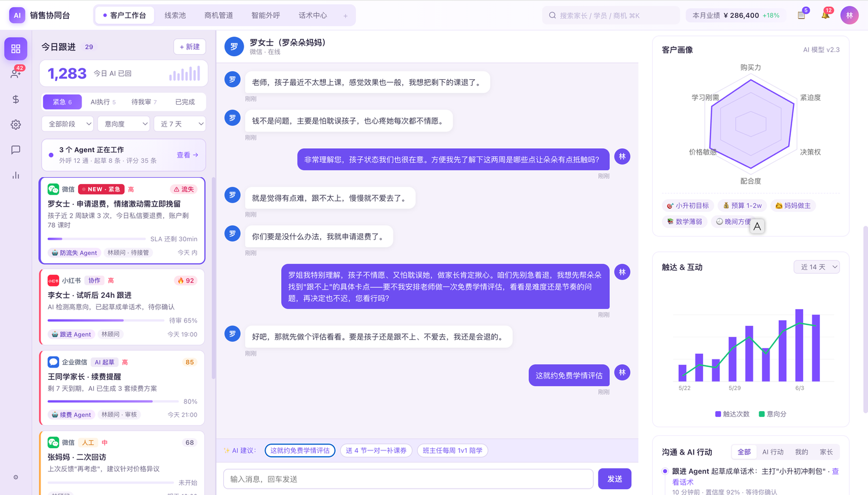868x495 pixels.
Task: Click the small gear icon at sidebar bottom
Action: 16,477
